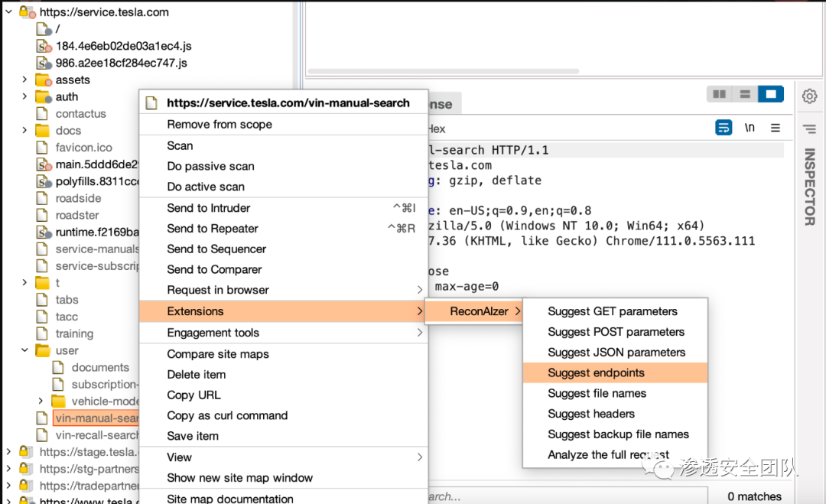Choose Suggest backup file names
Screen dimensions: 826x504
pyautogui.click(x=615, y=434)
